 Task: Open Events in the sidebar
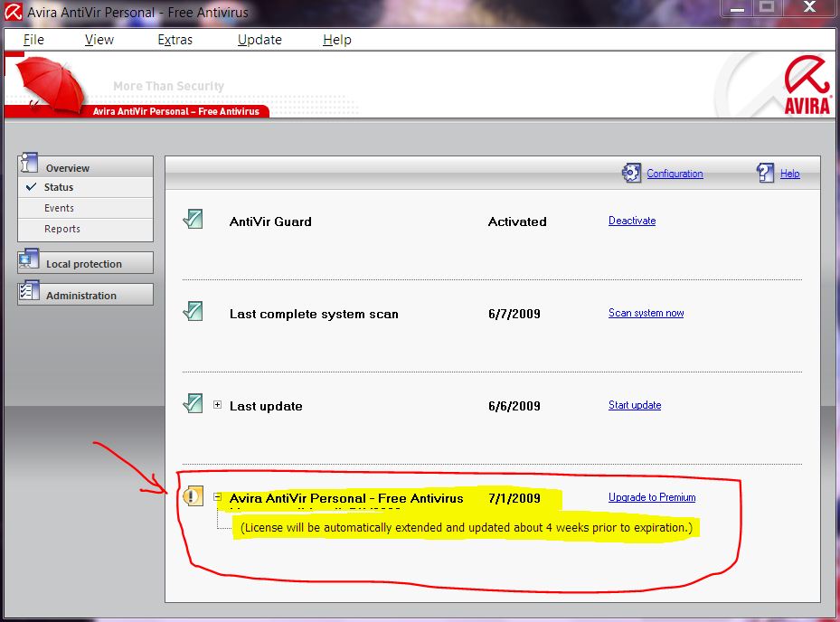(x=86, y=208)
